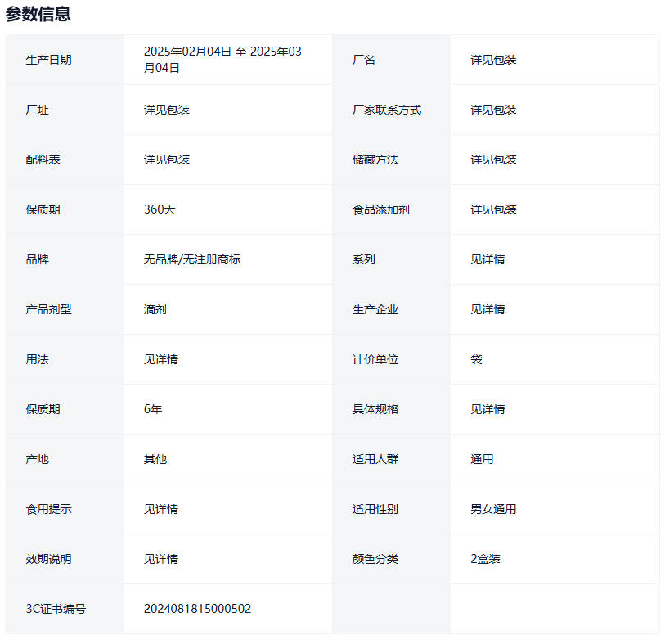Click the 男女通用 gender value
The image size is (665, 644).
click(x=493, y=509)
